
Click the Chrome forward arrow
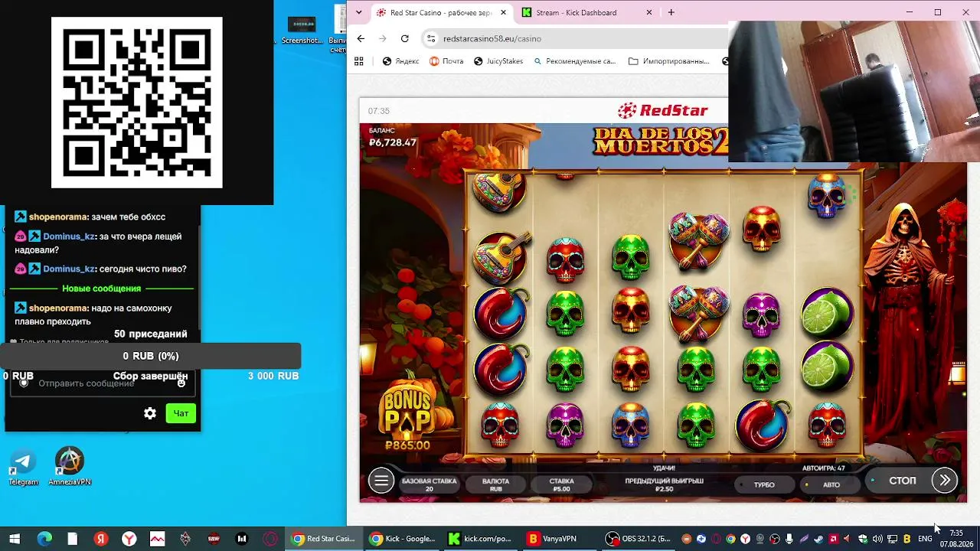pyautogui.click(x=383, y=38)
